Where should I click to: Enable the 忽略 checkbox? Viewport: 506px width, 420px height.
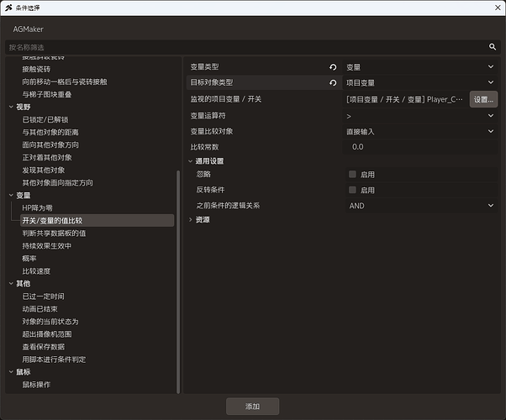click(x=352, y=174)
